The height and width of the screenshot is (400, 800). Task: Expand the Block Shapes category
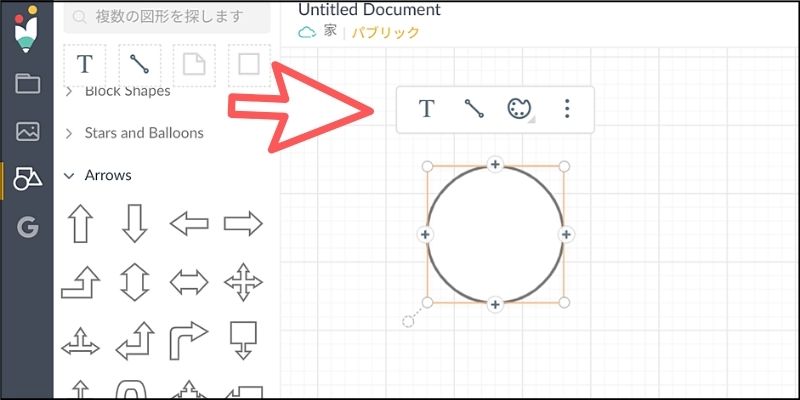(69, 92)
